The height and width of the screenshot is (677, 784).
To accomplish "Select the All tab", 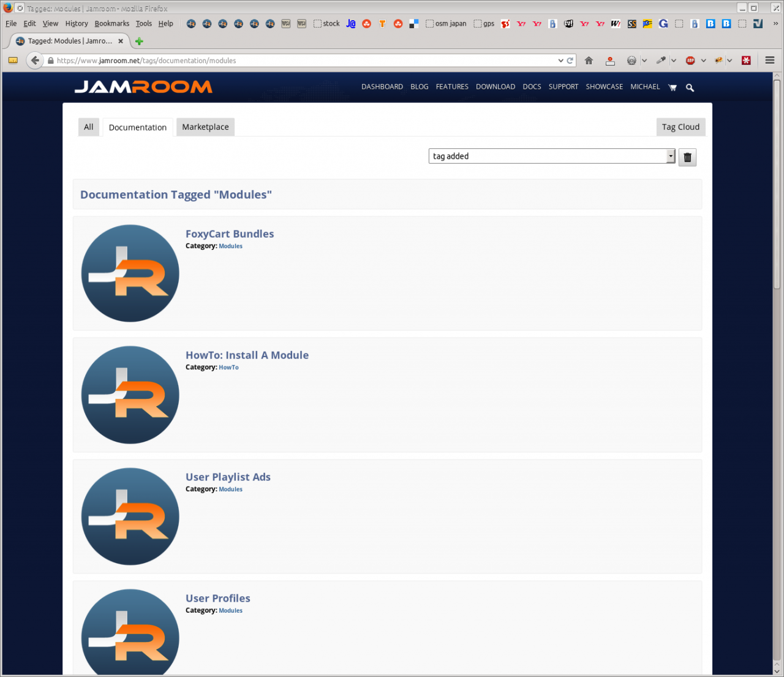I will [x=89, y=127].
